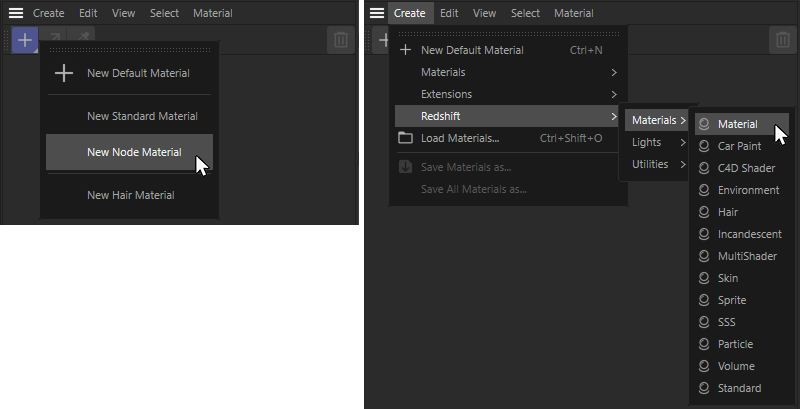Click the Sprite material icon
This screenshot has height=409, width=800.
click(x=704, y=300)
